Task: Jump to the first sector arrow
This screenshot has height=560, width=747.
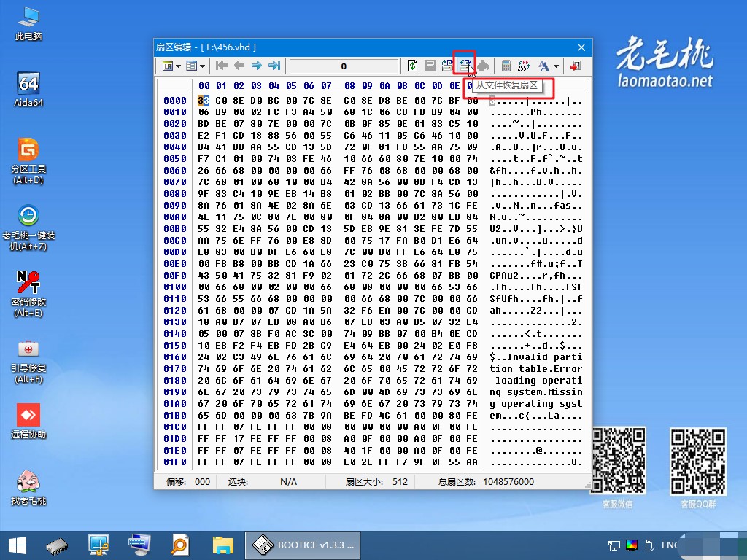Action: 222,66
